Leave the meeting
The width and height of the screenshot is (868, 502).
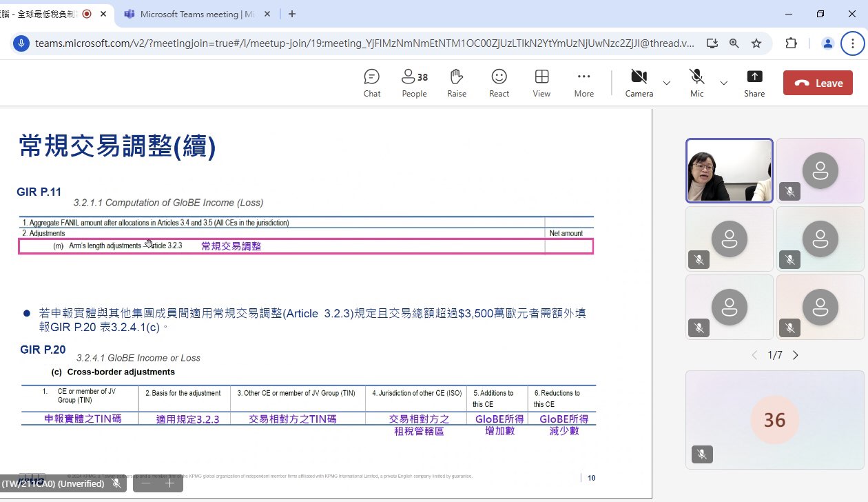(818, 83)
